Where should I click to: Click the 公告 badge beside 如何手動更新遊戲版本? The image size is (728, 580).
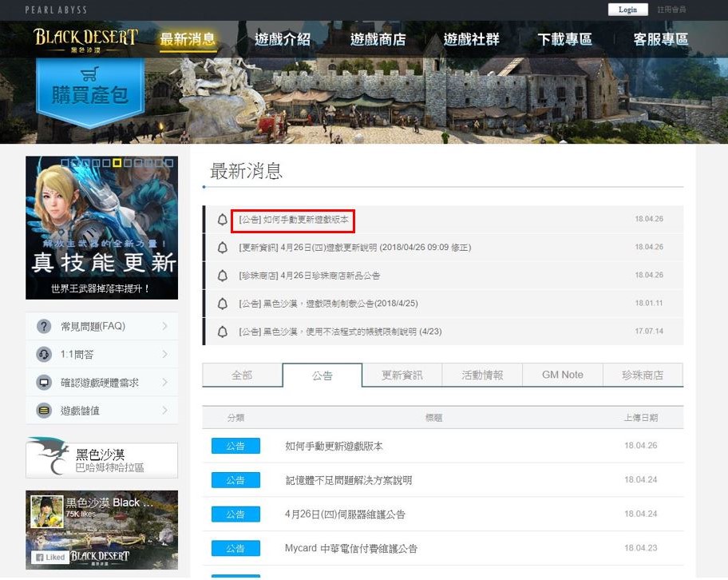[235, 446]
